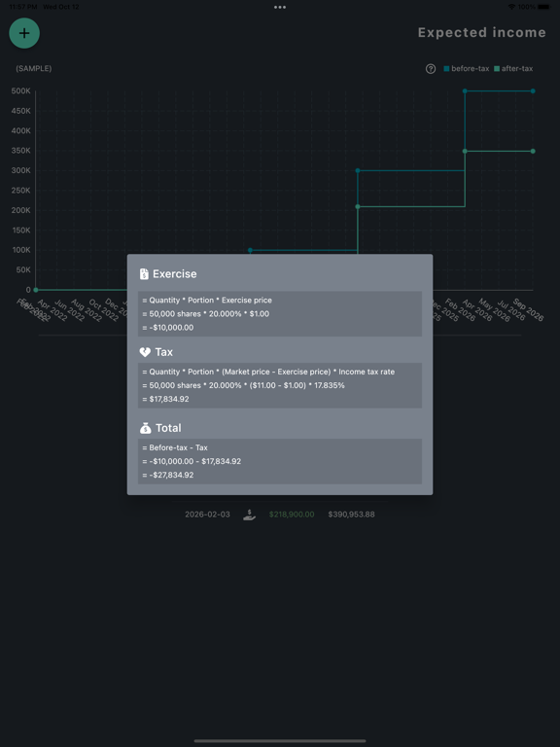Tap the battery status icon
The height and width of the screenshot is (747, 560).
pyautogui.click(x=543, y=7)
